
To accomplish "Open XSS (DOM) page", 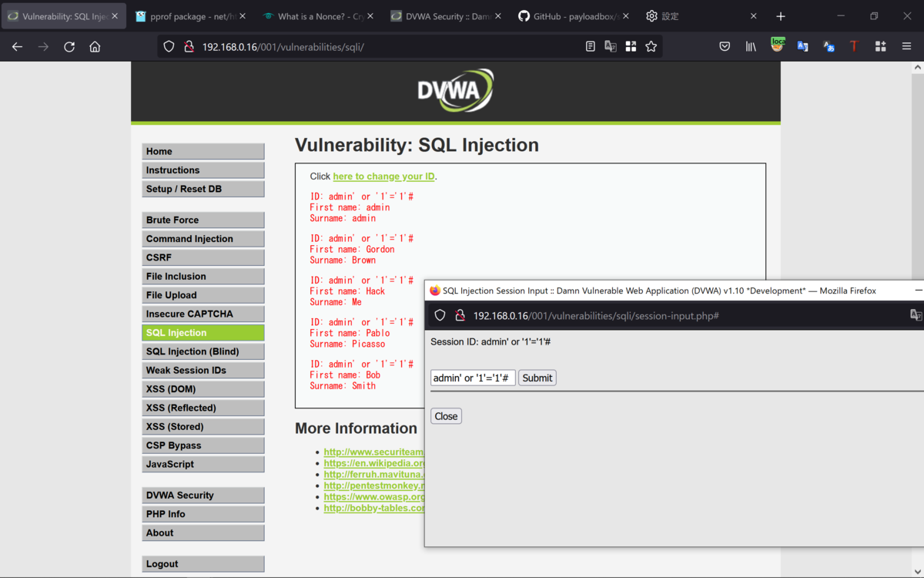I will tap(203, 389).
